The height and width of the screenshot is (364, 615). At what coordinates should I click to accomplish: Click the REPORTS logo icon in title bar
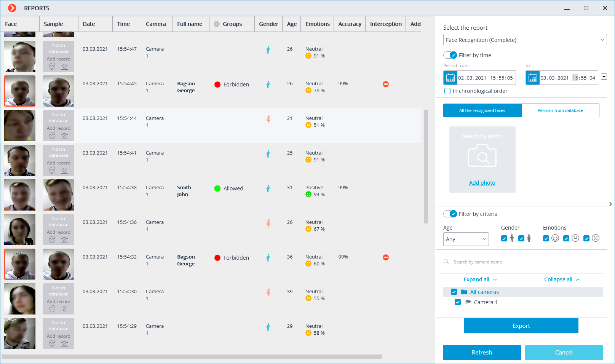tap(12, 8)
